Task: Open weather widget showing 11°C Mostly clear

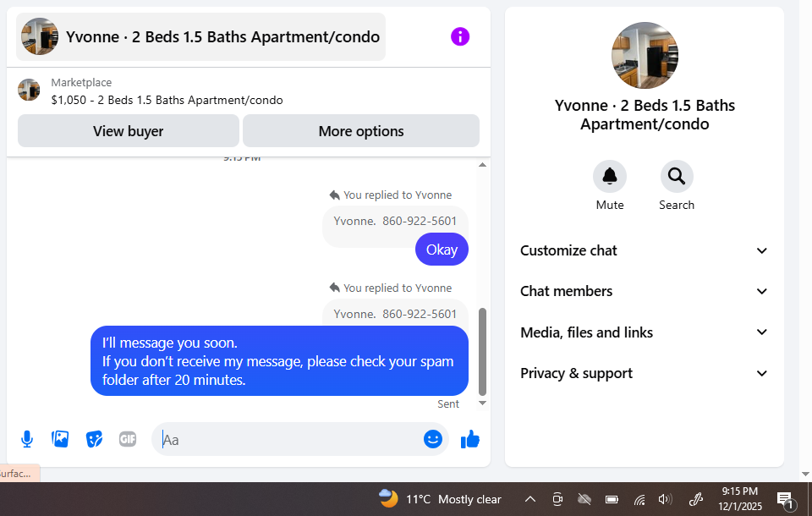Action: tap(440, 499)
